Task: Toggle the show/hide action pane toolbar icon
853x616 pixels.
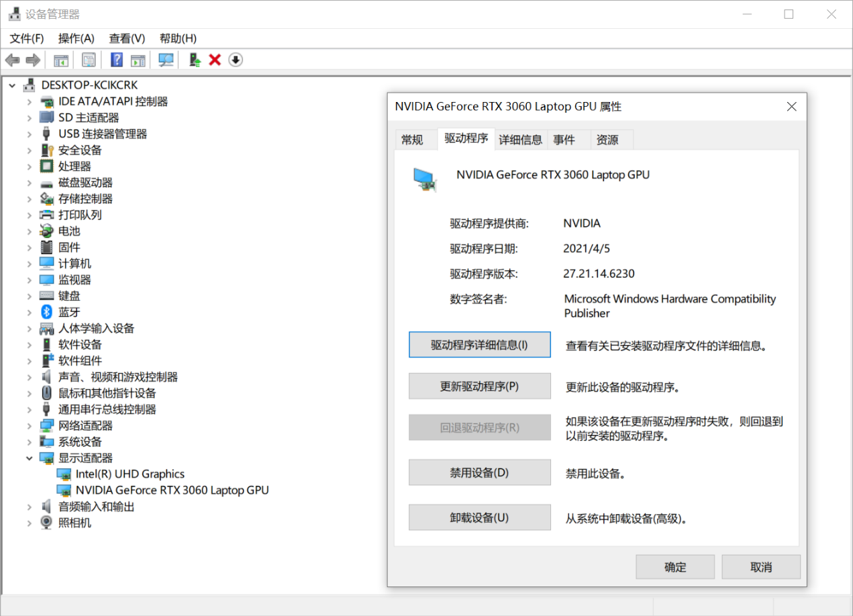Action: [x=138, y=60]
